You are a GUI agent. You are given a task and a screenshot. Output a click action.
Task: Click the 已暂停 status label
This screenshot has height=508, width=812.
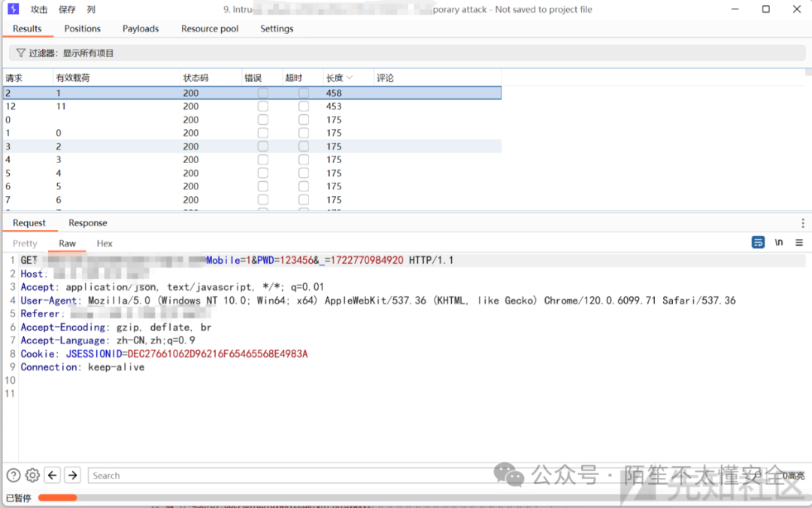[19, 497]
